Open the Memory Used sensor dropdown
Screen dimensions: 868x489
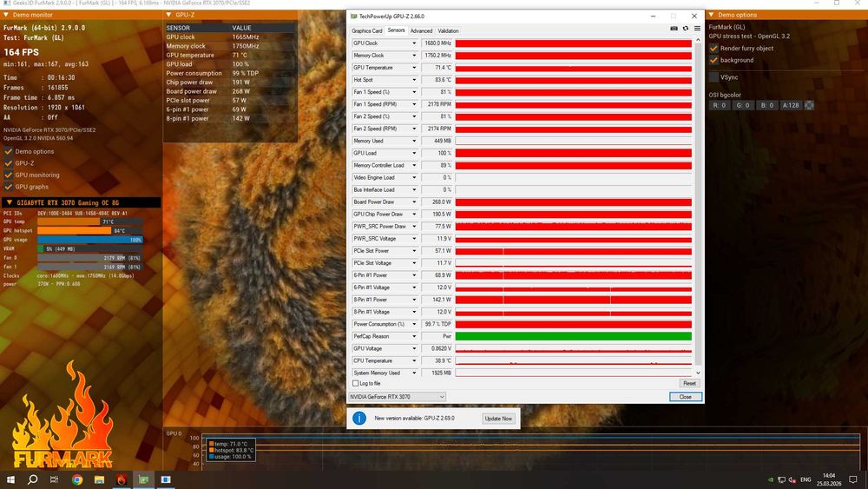pos(413,141)
